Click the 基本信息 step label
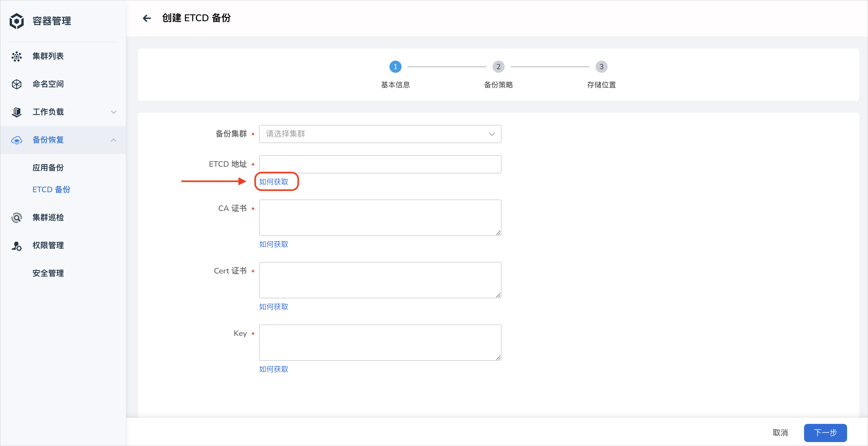This screenshot has height=446, width=868. pyautogui.click(x=395, y=85)
